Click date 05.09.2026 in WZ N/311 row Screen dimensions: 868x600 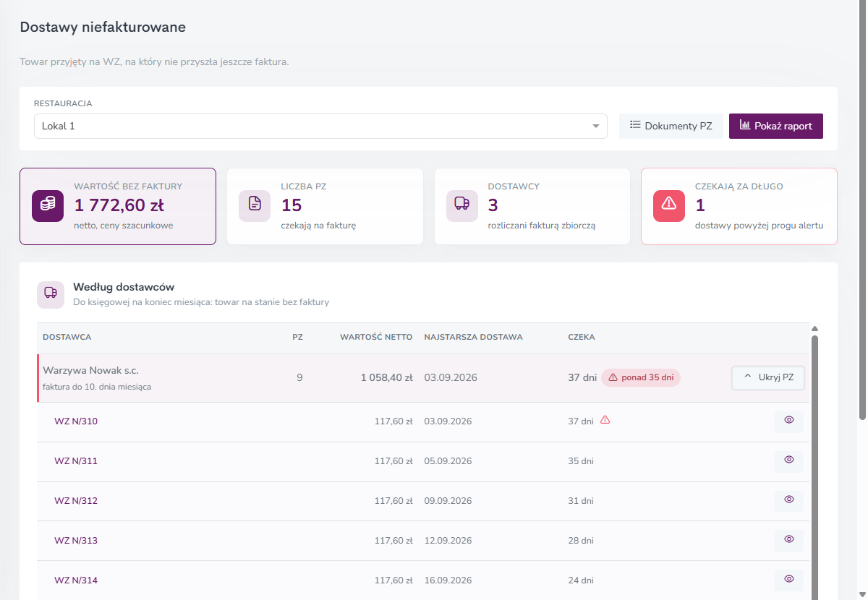448,461
